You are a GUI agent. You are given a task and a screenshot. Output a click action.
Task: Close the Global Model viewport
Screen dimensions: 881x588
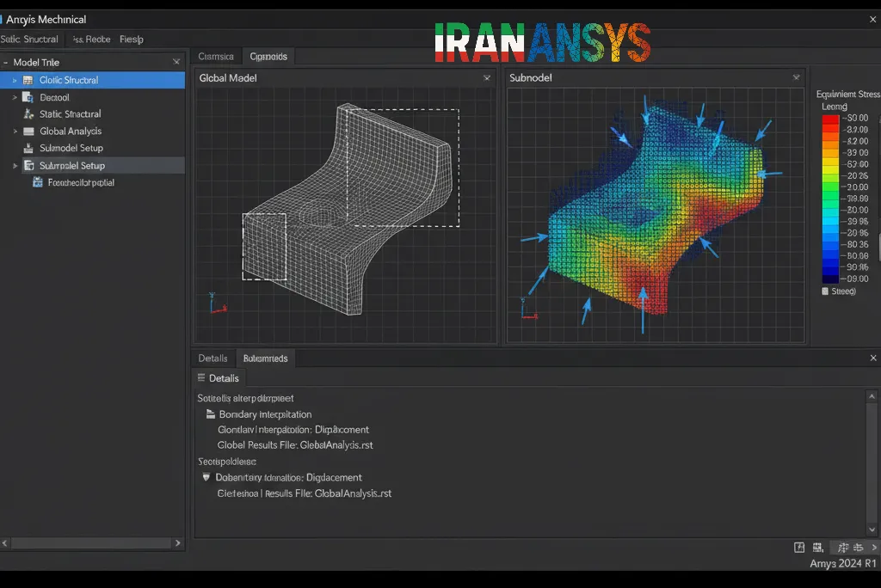click(487, 78)
